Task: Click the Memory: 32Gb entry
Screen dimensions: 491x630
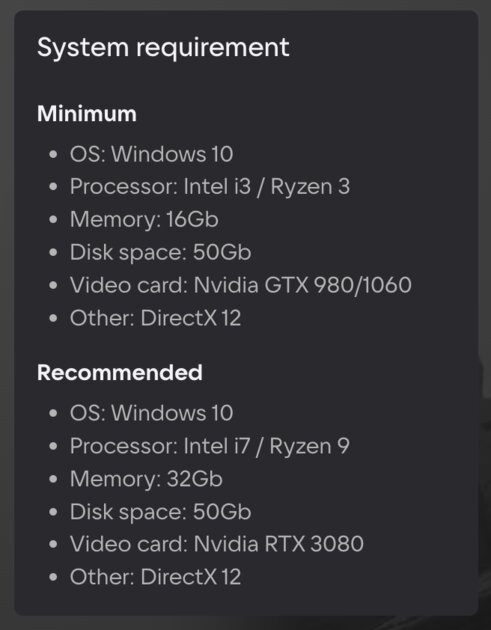Action: pyautogui.click(x=146, y=479)
